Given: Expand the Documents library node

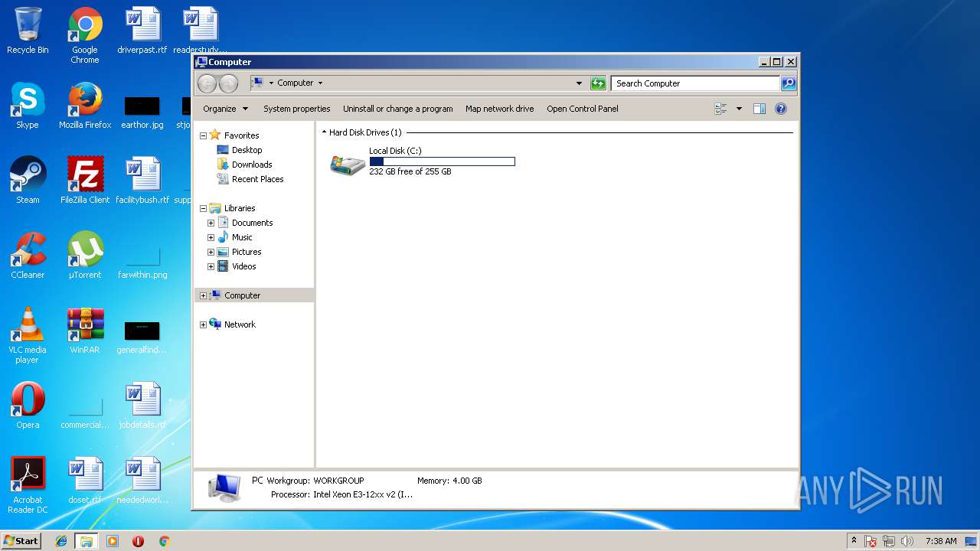Looking at the screenshot, I should [211, 223].
